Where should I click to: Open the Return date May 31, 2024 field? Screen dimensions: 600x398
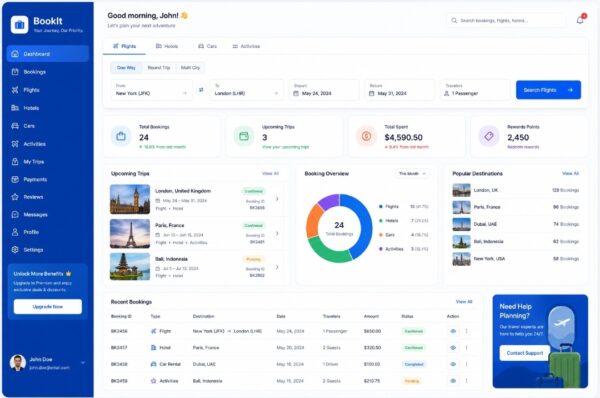(399, 90)
